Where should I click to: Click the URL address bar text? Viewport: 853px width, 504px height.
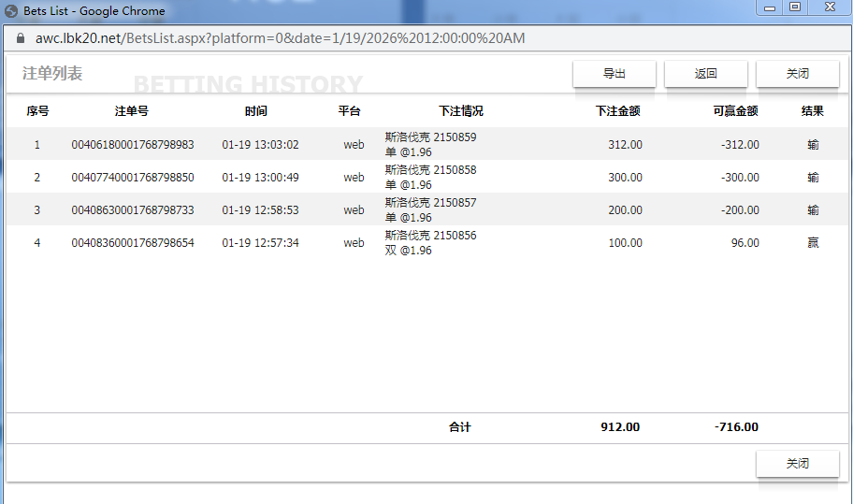point(281,38)
